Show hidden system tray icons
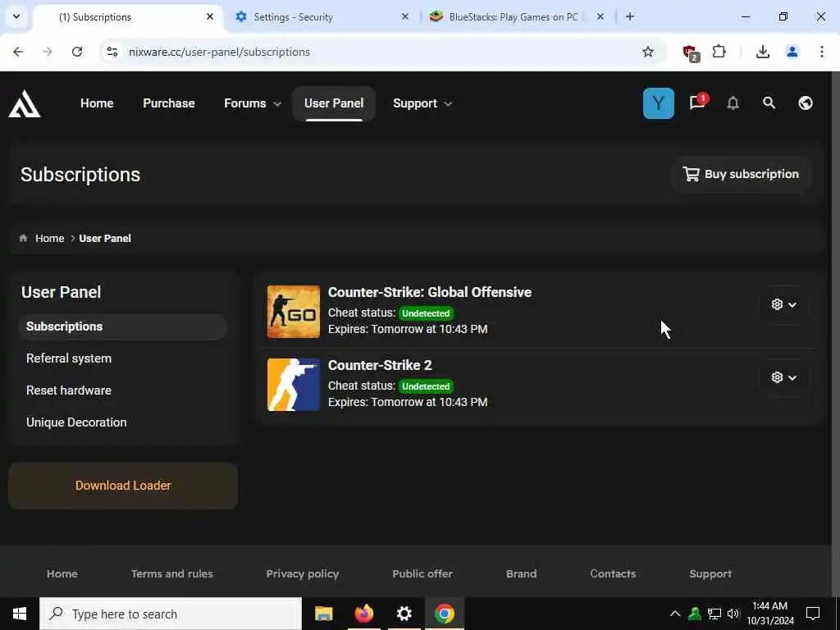This screenshot has height=630, width=840. point(675,614)
